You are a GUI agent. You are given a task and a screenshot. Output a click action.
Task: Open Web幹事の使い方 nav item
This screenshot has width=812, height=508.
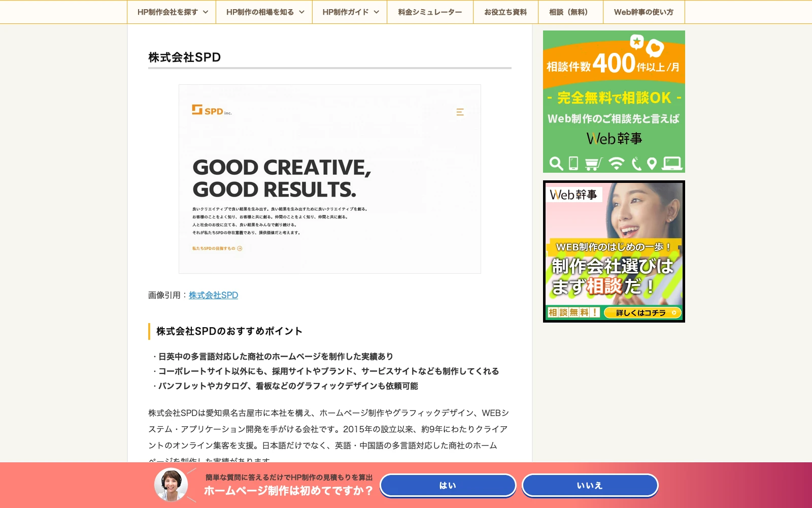click(x=644, y=12)
